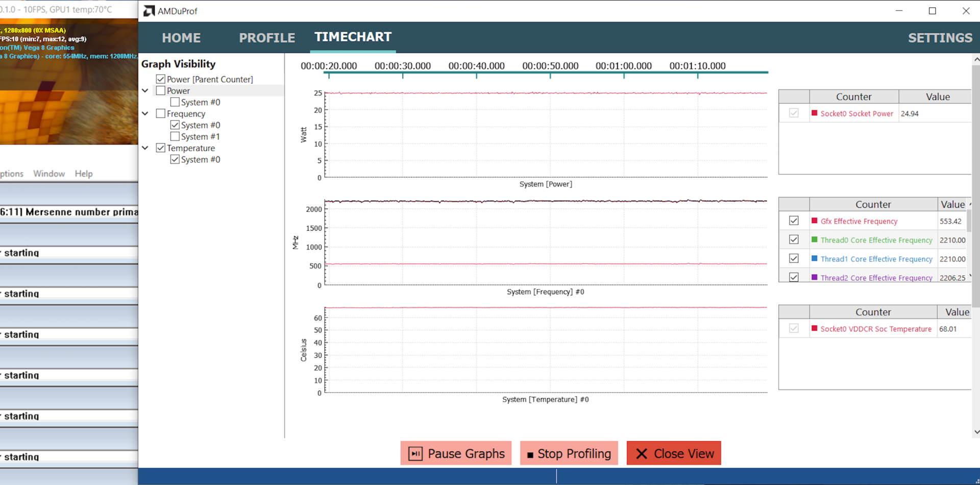
Task: Open the HOME tab
Action: click(181, 38)
